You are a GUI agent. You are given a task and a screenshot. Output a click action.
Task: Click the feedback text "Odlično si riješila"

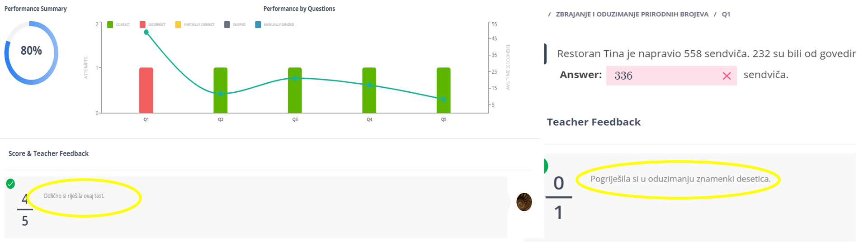point(74,196)
